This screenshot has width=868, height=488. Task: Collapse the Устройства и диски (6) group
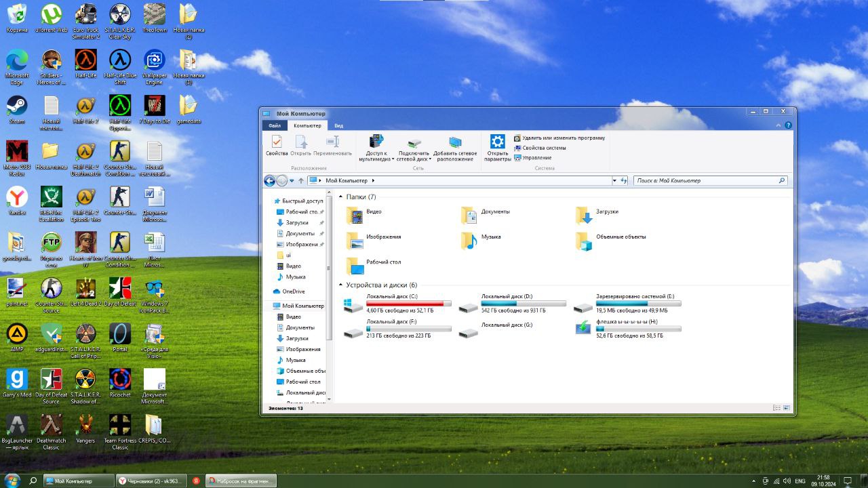click(x=340, y=285)
